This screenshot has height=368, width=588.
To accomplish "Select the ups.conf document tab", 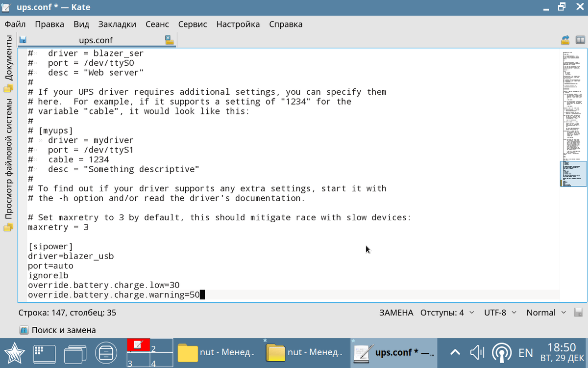I will [x=96, y=40].
